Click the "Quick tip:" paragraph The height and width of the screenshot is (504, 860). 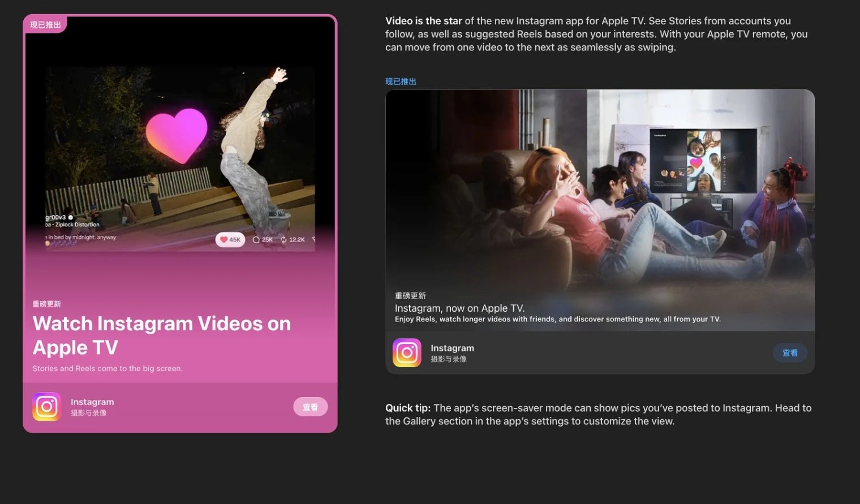[x=599, y=415]
